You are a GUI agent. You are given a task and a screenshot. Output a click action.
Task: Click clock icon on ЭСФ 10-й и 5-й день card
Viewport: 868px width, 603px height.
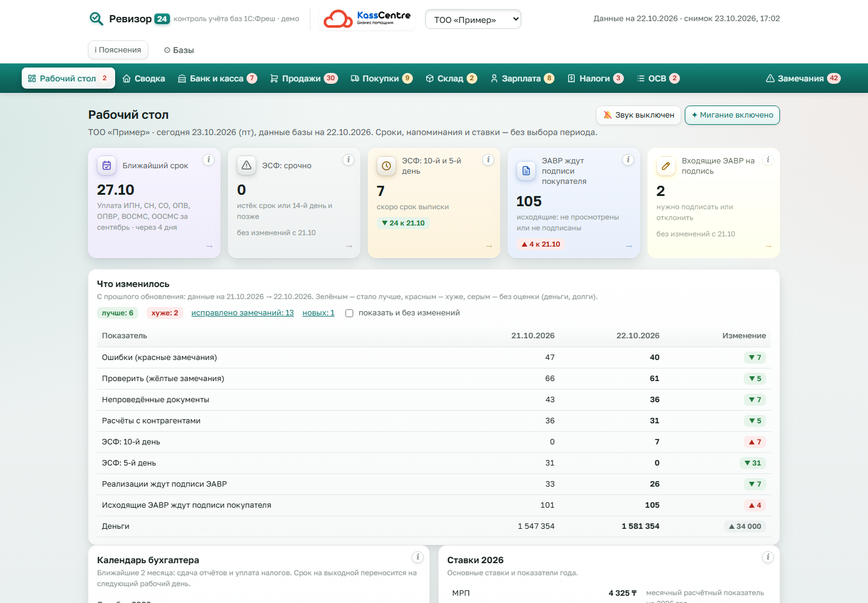pyautogui.click(x=386, y=166)
